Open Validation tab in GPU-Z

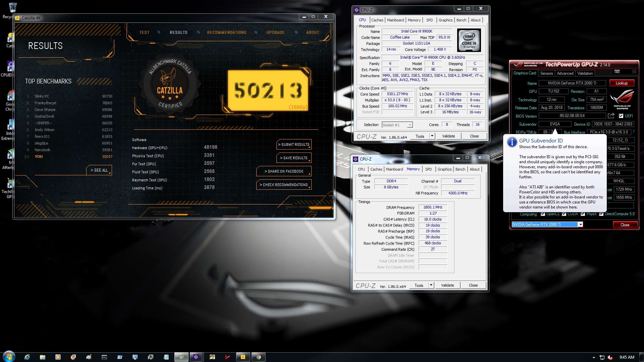coord(585,73)
